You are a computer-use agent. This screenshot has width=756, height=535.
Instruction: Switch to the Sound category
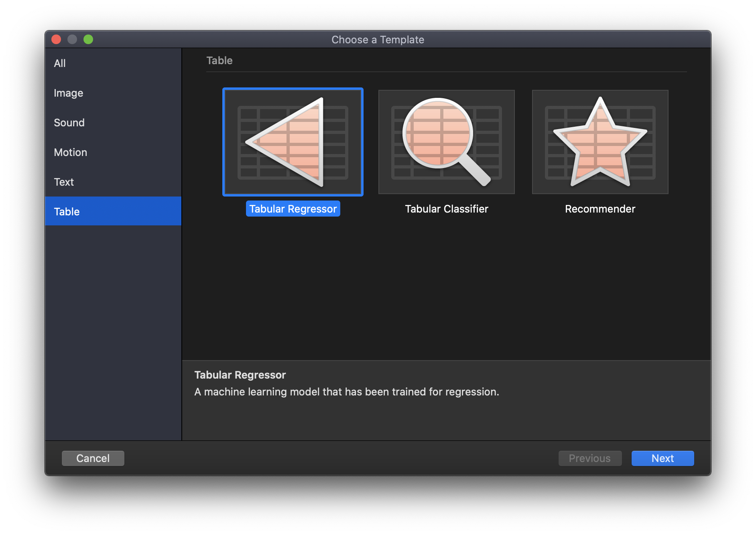coord(113,123)
